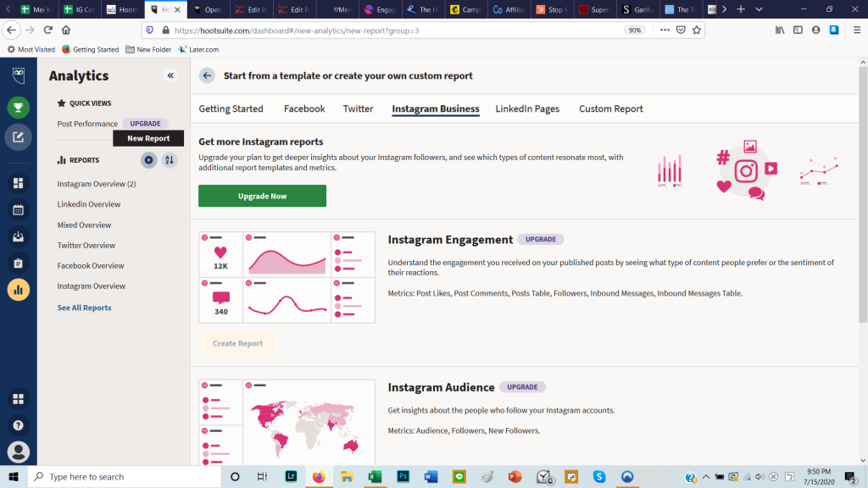This screenshot has width=868, height=488.
Task: Switch to the LinkedIn Pages tab
Action: (x=527, y=108)
